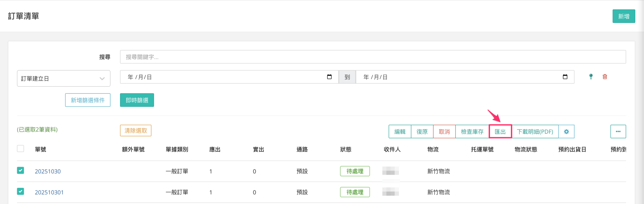The height and width of the screenshot is (204, 644).
Task: Click the 編輯 edit button
Action: [x=400, y=132]
